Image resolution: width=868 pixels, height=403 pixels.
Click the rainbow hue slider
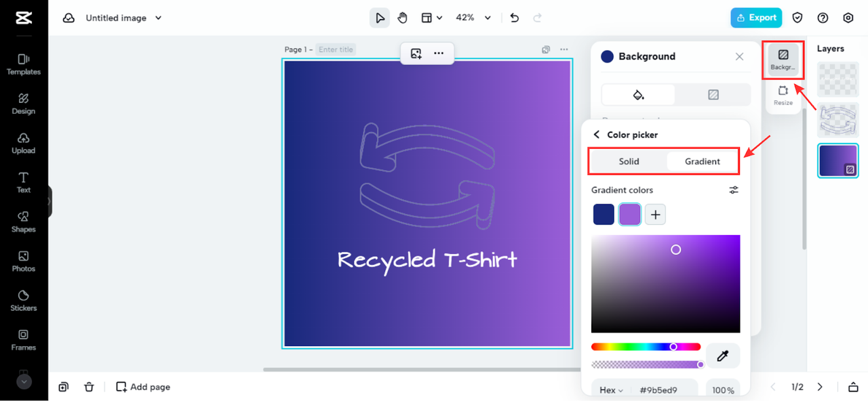click(646, 347)
